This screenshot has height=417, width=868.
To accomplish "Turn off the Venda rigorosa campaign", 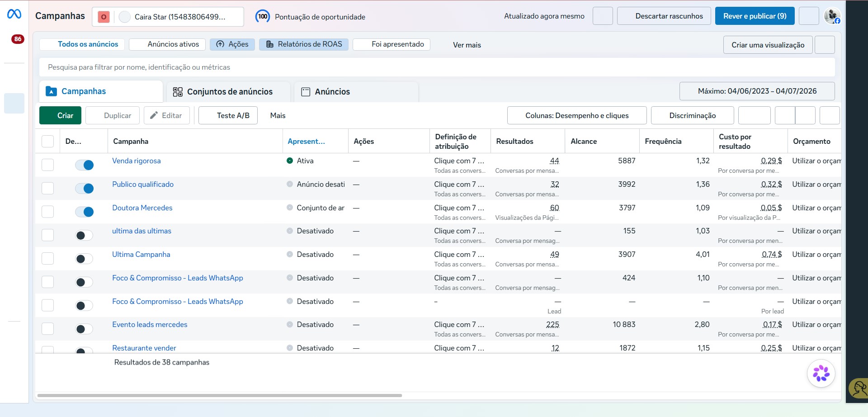I will point(84,165).
